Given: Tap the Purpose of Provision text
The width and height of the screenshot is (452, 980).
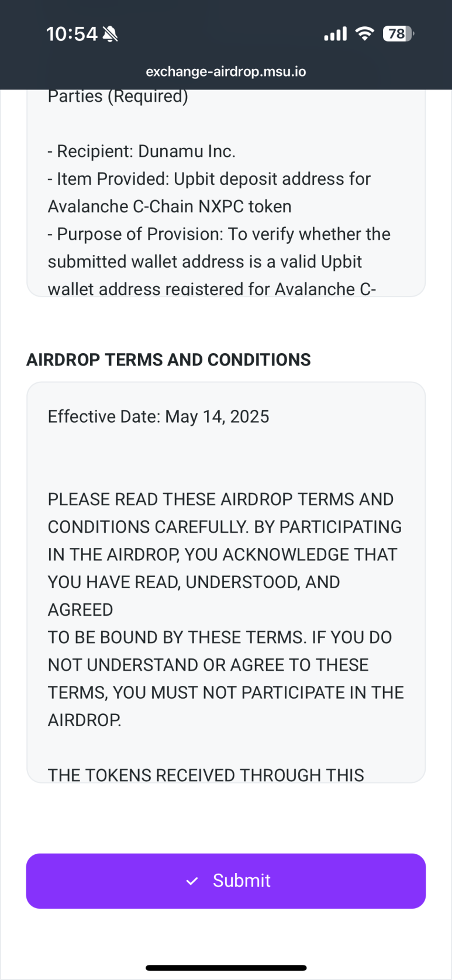Looking at the screenshot, I should [x=219, y=234].
